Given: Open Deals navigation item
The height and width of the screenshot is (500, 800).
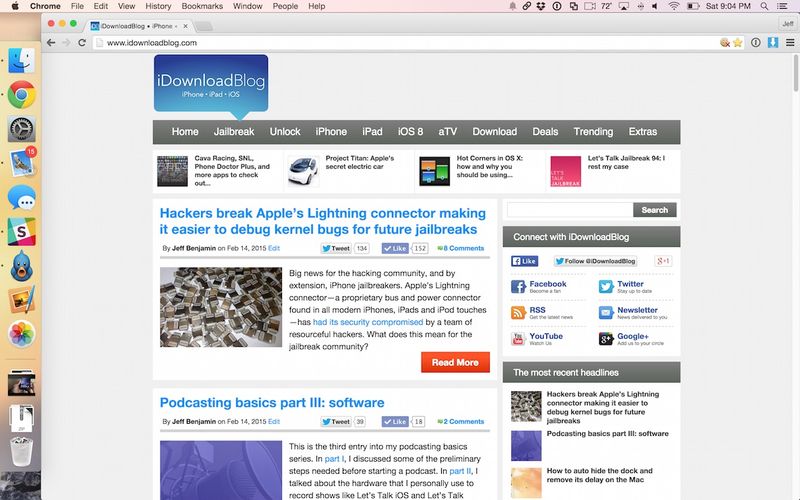Looking at the screenshot, I should 545,132.
